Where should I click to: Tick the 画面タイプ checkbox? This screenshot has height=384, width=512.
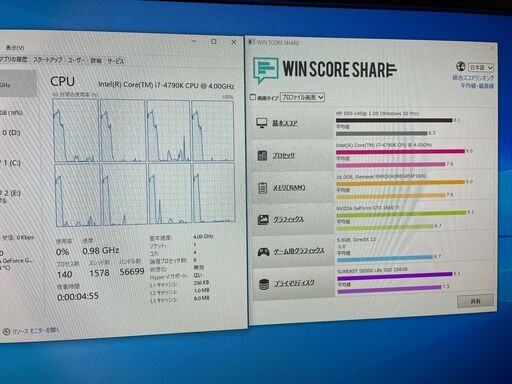[x=253, y=97]
